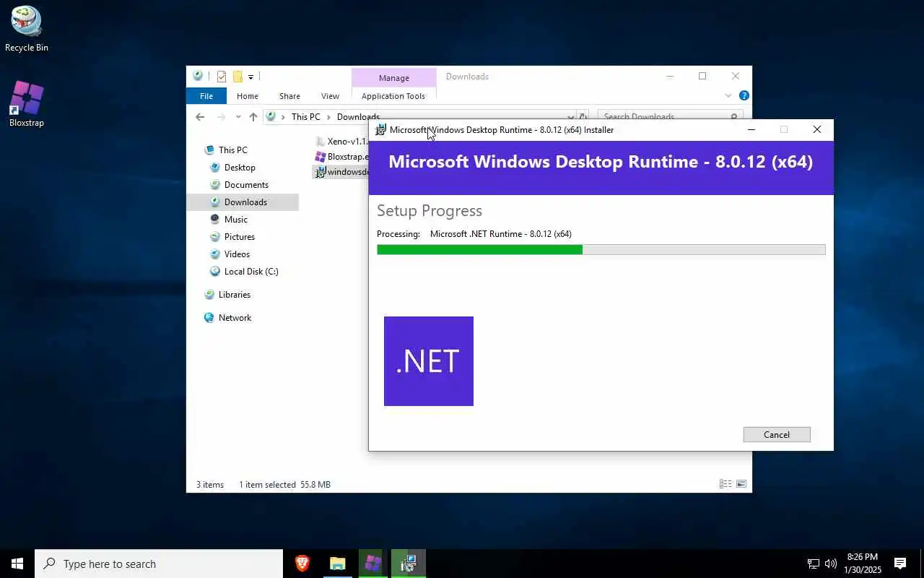Minimize the Desktop Runtime installer window

[751, 130]
